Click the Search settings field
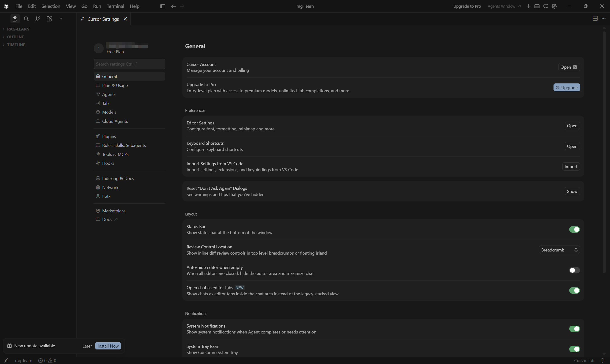Viewport: 610px width, 364px height. 129,64
